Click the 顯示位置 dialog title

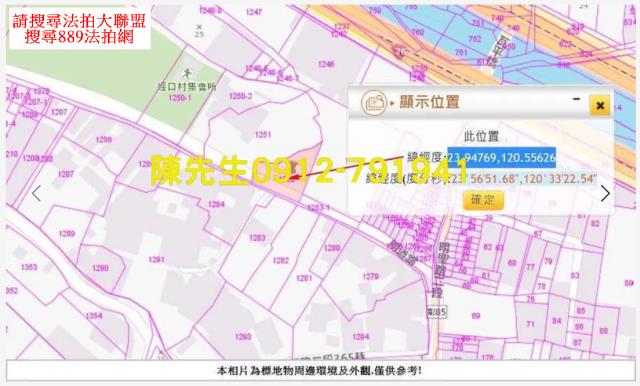[x=429, y=102]
